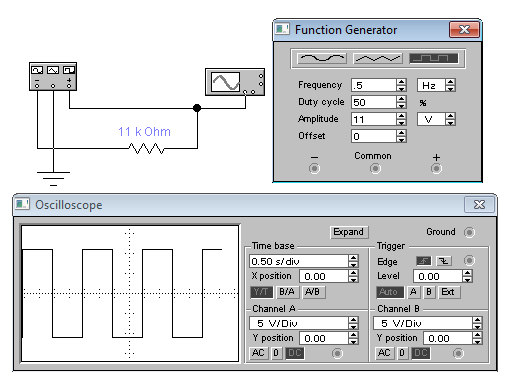Adjust Amplitude value stepper
Viewport: 527px width, 379px height.
point(401,119)
